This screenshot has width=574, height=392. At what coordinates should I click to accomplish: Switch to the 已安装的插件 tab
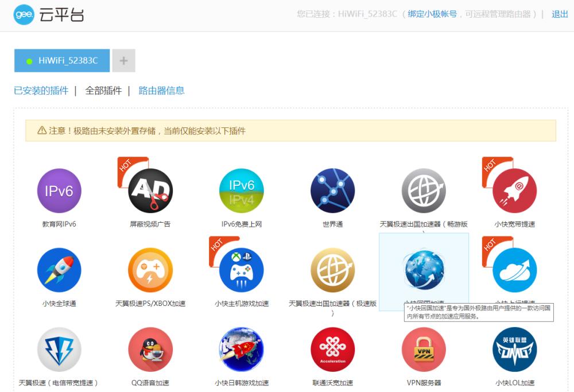tap(41, 91)
